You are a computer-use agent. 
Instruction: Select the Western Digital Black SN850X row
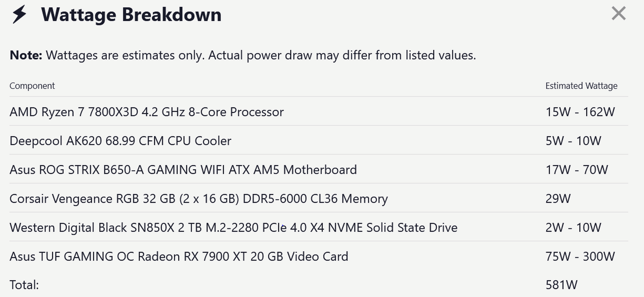(319, 227)
